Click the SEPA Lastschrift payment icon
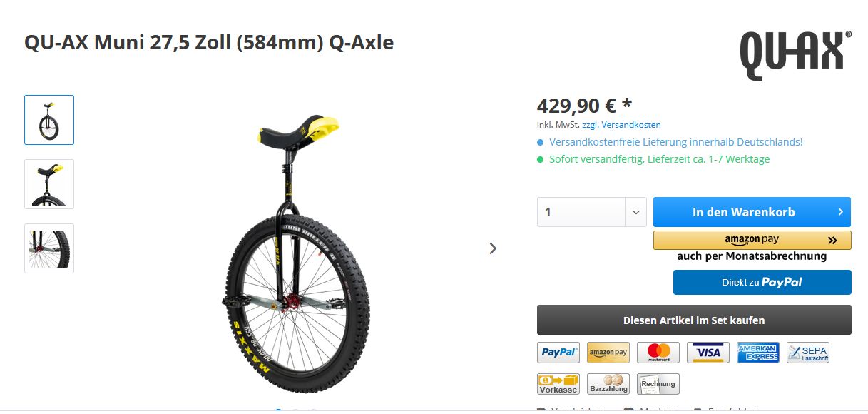The image size is (868, 414). tap(808, 353)
